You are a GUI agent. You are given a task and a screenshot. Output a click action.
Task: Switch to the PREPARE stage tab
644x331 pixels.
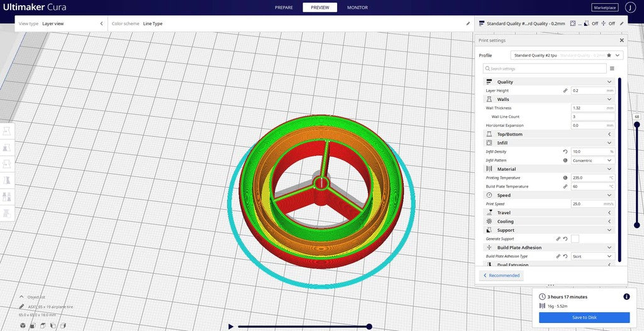pyautogui.click(x=284, y=8)
